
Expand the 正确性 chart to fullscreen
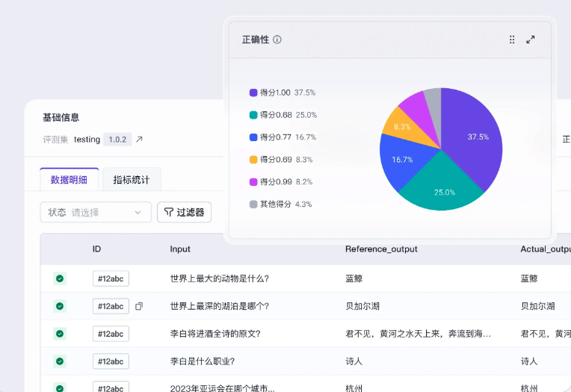(531, 40)
